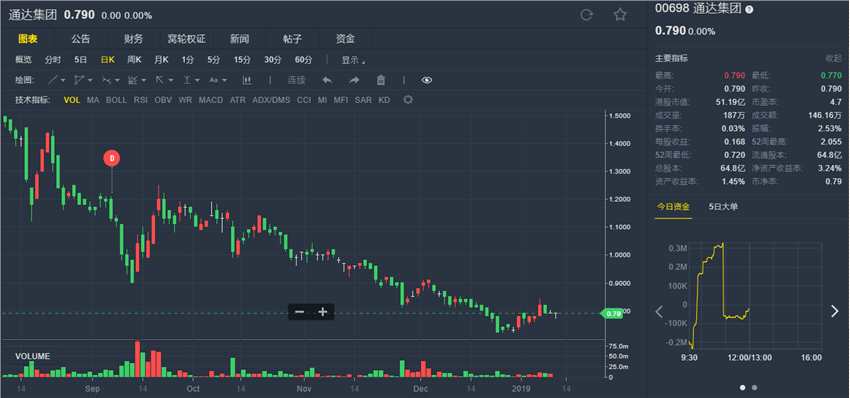Image resolution: width=850 pixels, height=398 pixels.
Task: Switch to the 窝轮权证 tab
Action: (x=186, y=39)
